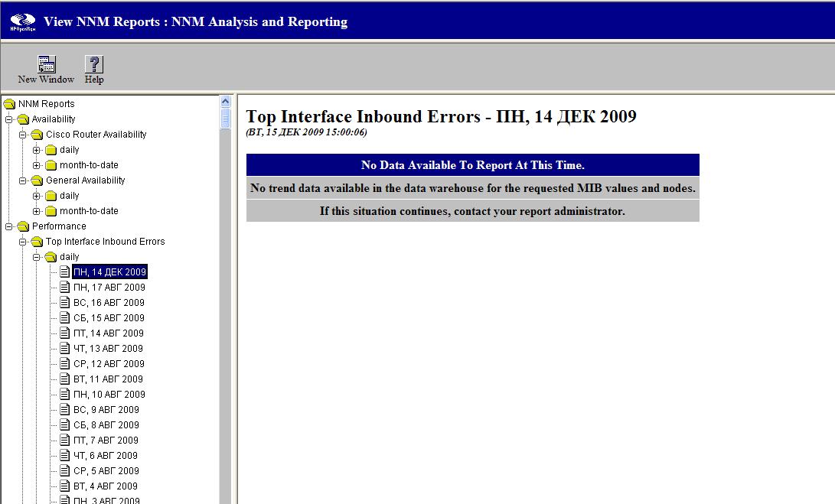
Task: Open the ВС, 16 АВГ 2009 report
Action: click(109, 303)
